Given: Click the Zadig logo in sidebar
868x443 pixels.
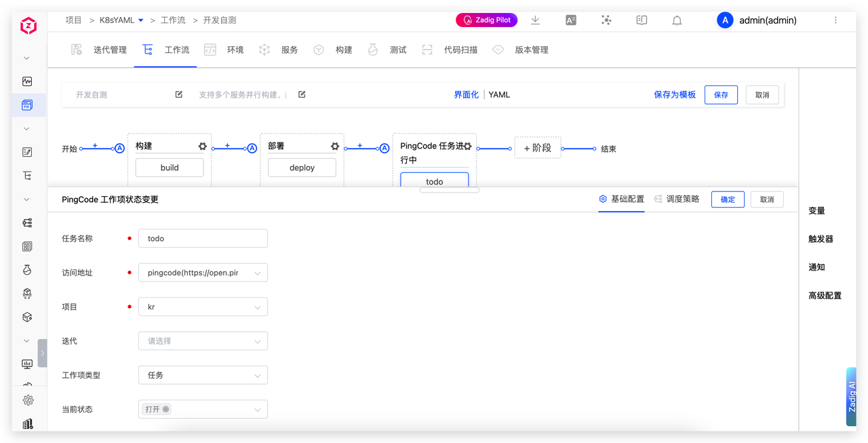Looking at the screenshot, I should [28, 26].
